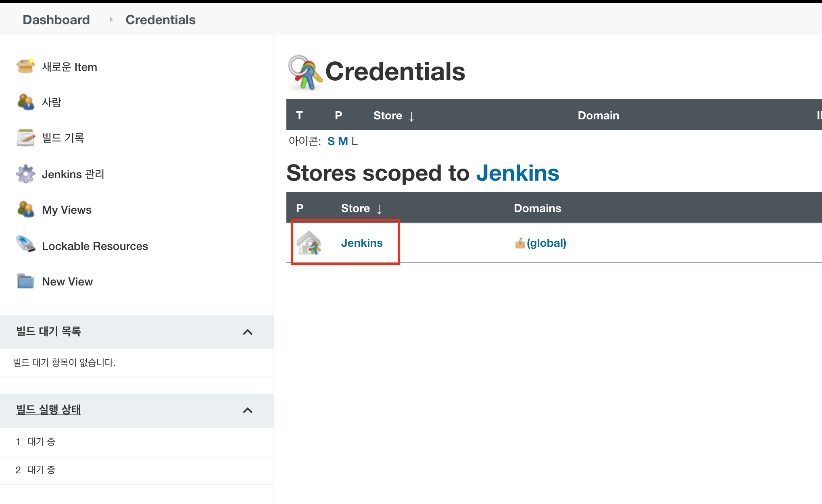Select small icon size S
Viewport: 822px width, 504px height.
pos(331,142)
